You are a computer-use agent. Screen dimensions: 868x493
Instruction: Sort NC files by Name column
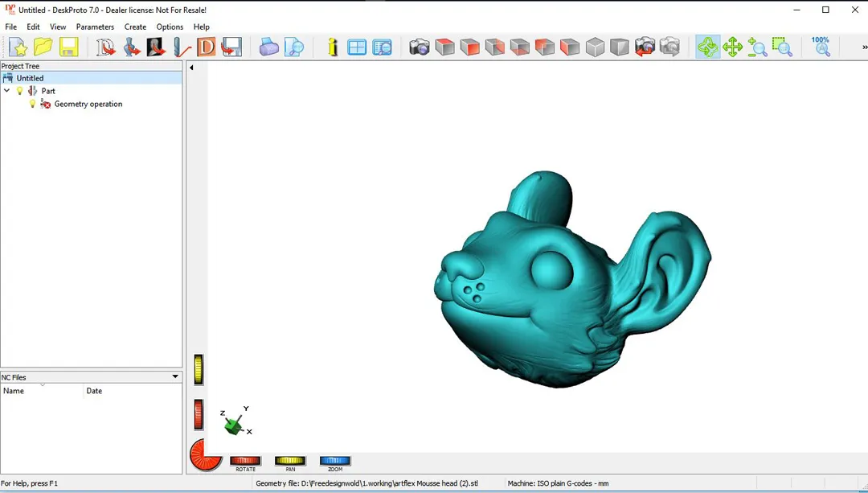coord(42,391)
